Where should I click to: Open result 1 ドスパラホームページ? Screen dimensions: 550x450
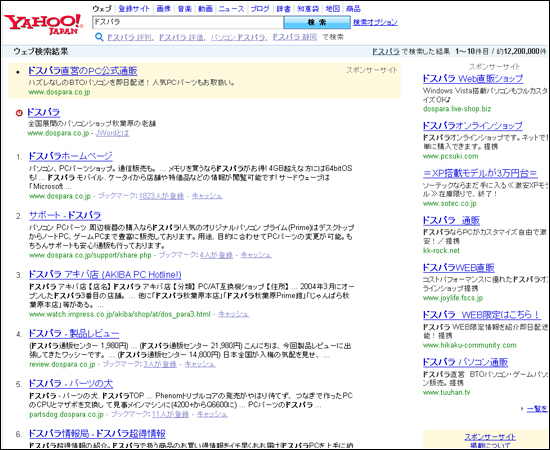click(x=71, y=156)
